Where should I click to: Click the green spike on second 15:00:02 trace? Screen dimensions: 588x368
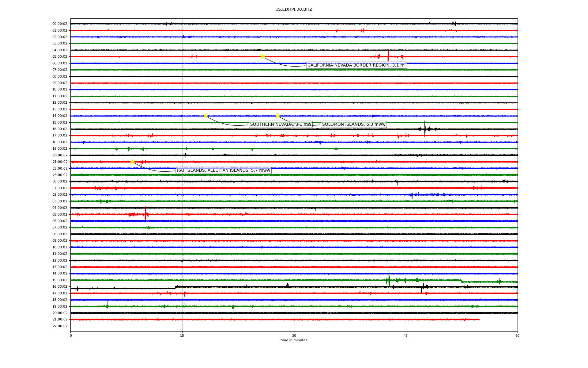click(389, 278)
